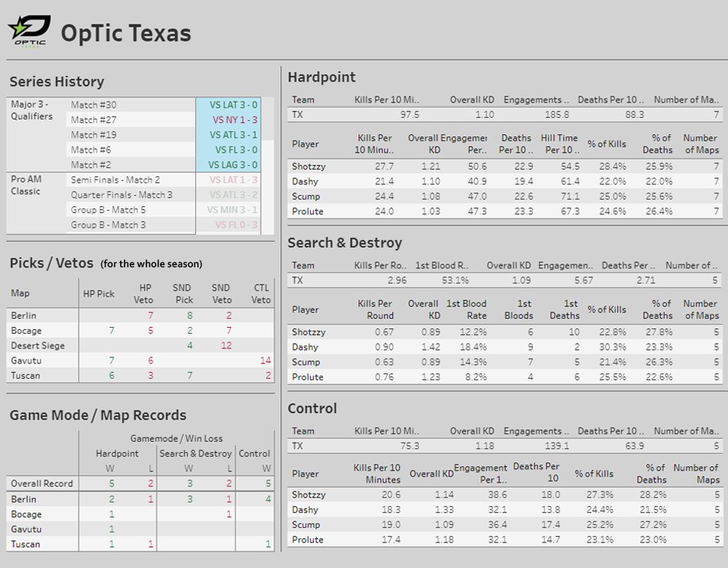Click the 'Major 3 - Qualifiers' event label
This screenshot has height=568, width=728.
coord(31,110)
